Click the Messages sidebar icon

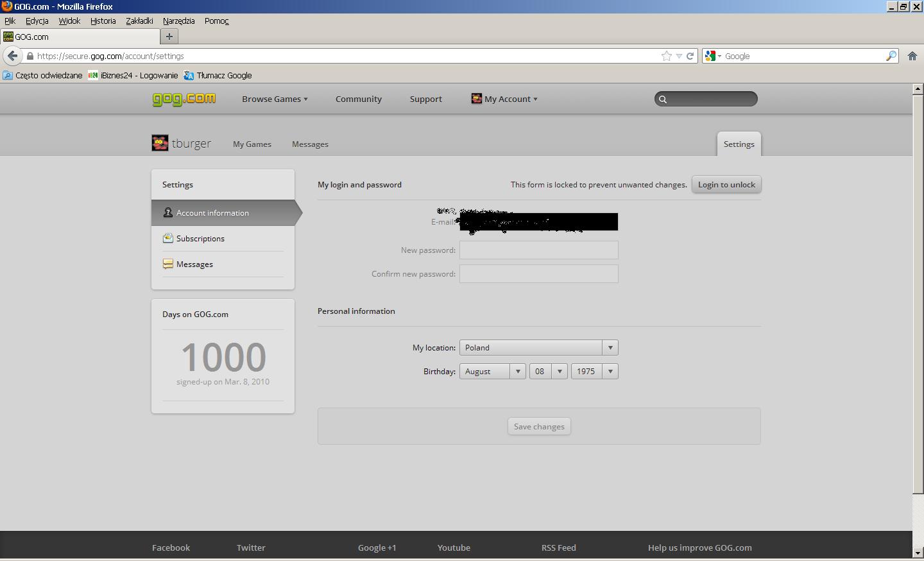coord(167,264)
